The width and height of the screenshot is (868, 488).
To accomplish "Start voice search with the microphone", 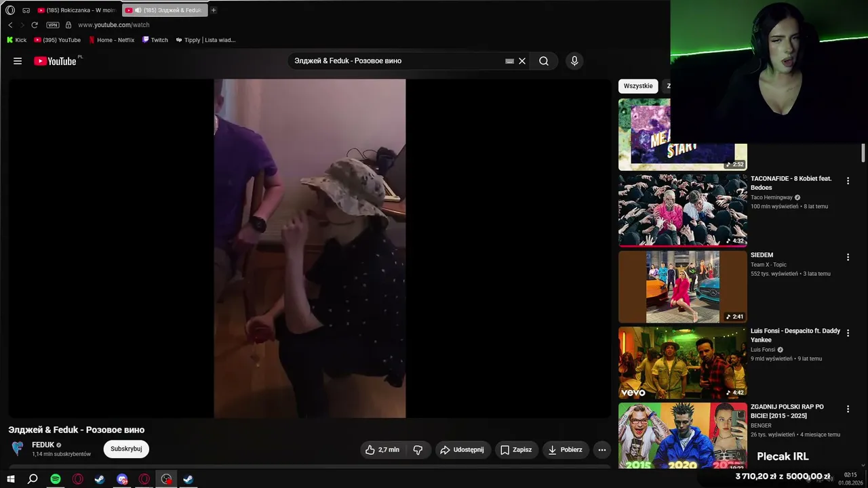I will click(574, 61).
